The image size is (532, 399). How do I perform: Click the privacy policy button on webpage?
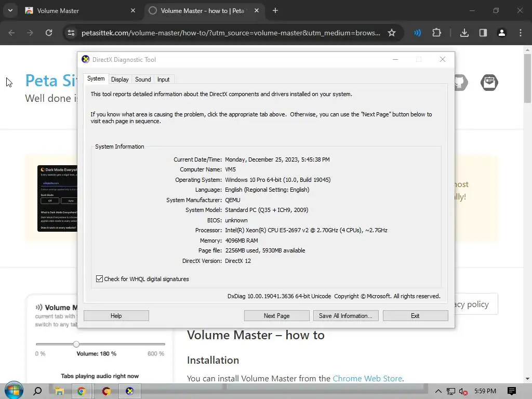pos(476,304)
